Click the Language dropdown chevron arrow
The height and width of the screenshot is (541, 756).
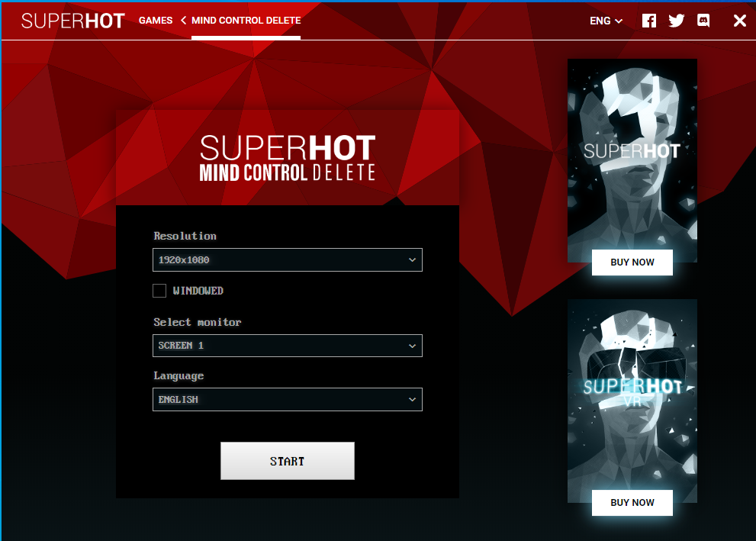coord(412,399)
